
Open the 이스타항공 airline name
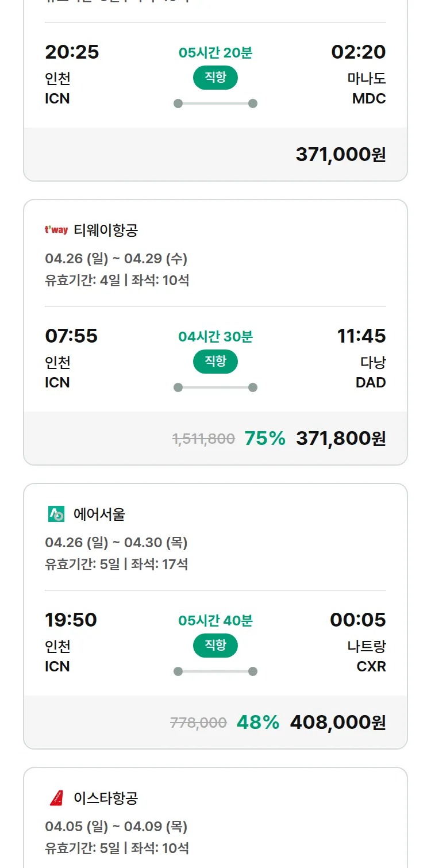click(x=106, y=798)
